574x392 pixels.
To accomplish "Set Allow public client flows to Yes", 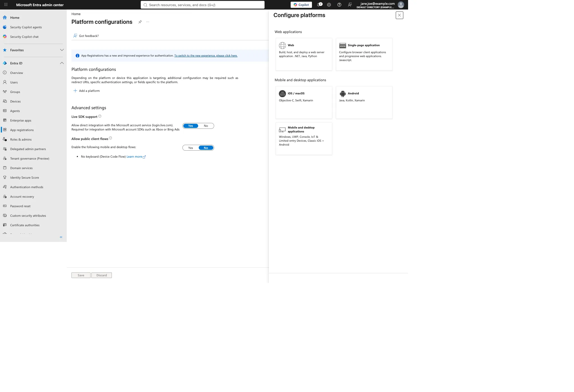I will pyautogui.click(x=191, y=148).
